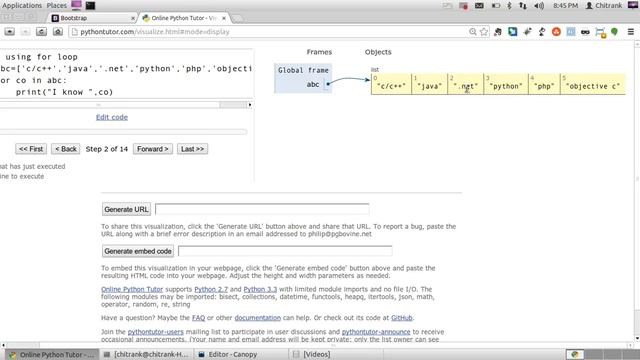The height and width of the screenshot is (360, 640).
Task: Close the Online Python Tutor tab
Action: pyautogui.click(x=224, y=18)
